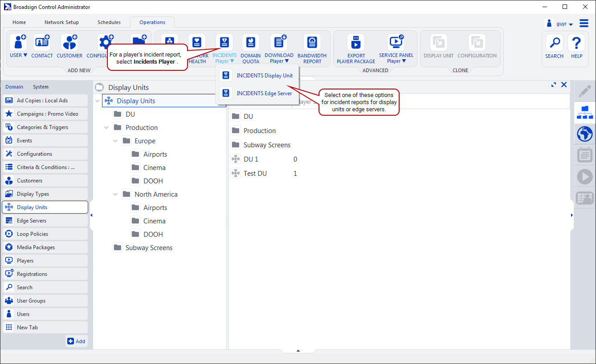Open Edge Servers in sidebar
Screen dimensions: 596x364
45,221
